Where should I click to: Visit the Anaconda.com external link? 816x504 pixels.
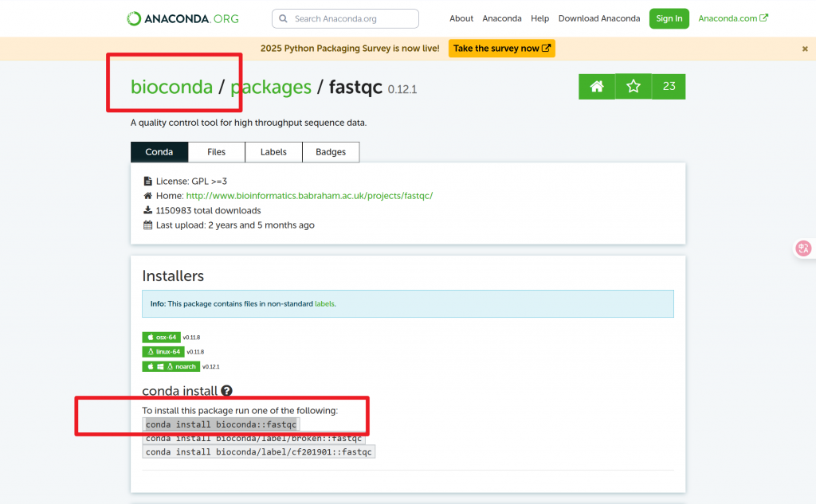coord(733,19)
